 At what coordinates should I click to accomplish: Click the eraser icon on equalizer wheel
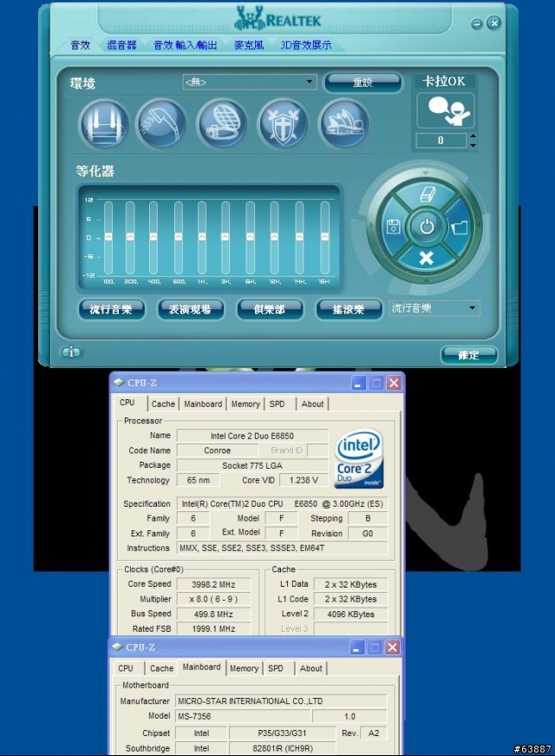coord(428,194)
